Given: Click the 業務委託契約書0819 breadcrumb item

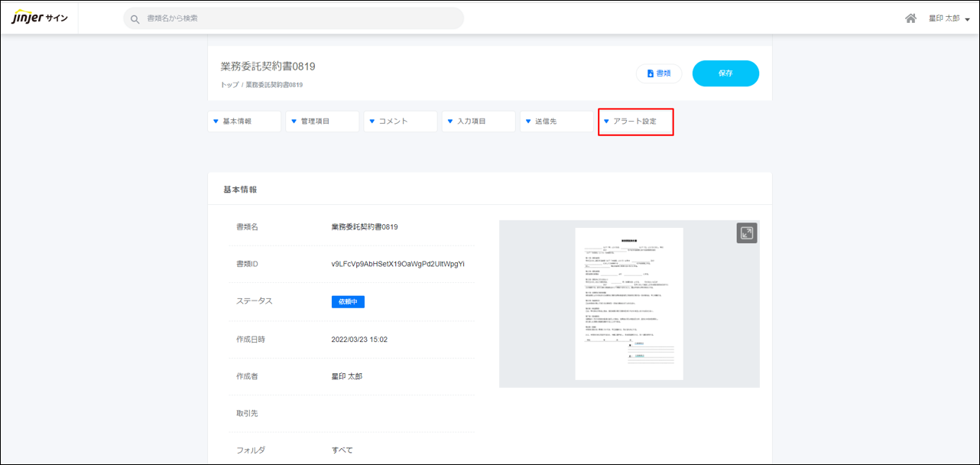Looking at the screenshot, I should click(274, 85).
